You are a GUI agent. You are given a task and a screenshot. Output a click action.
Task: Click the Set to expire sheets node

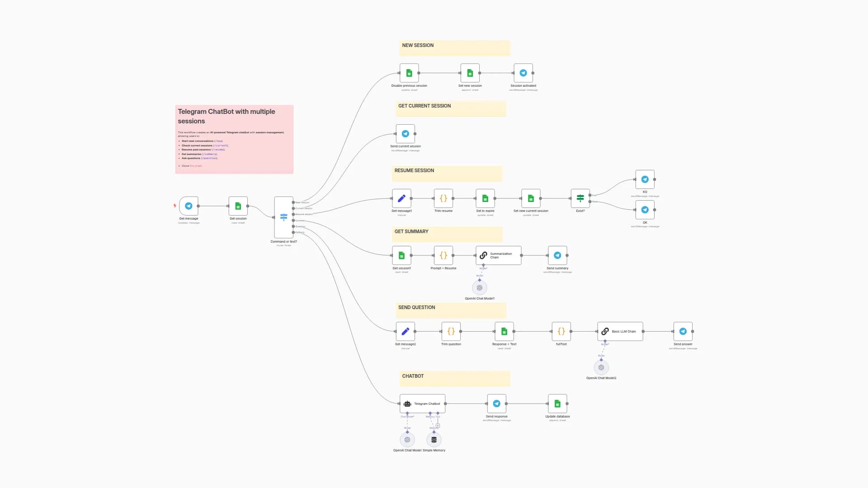pos(485,198)
